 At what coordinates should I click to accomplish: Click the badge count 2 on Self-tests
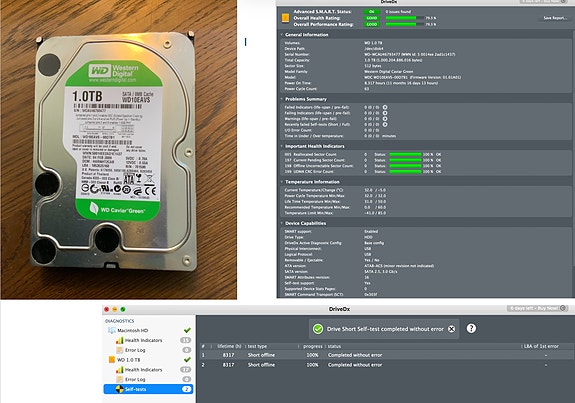click(x=187, y=389)
